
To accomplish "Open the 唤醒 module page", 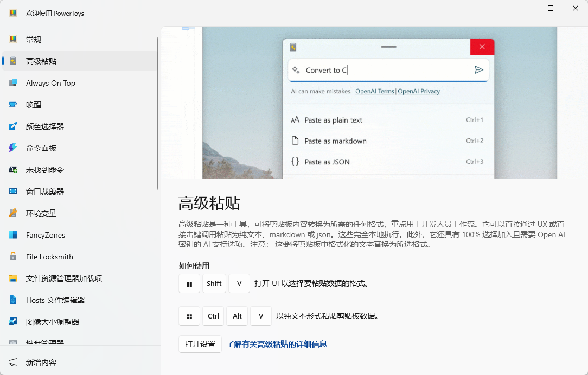I will coord(80,104).
